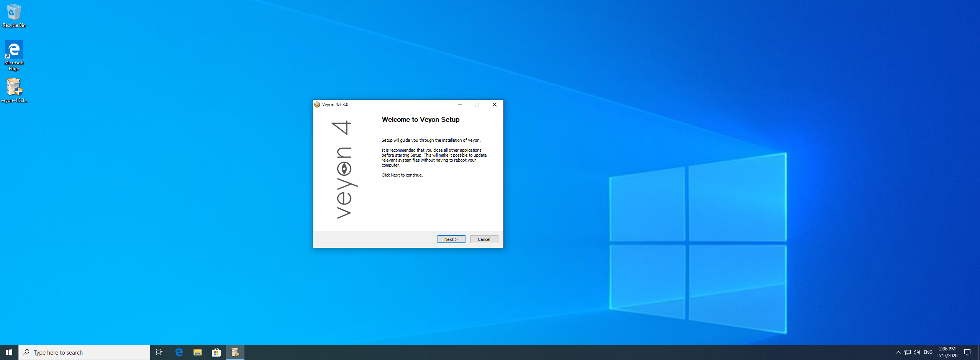Click the taskbar search box
The width and height of the screenshot is (980, 360).
84,352
